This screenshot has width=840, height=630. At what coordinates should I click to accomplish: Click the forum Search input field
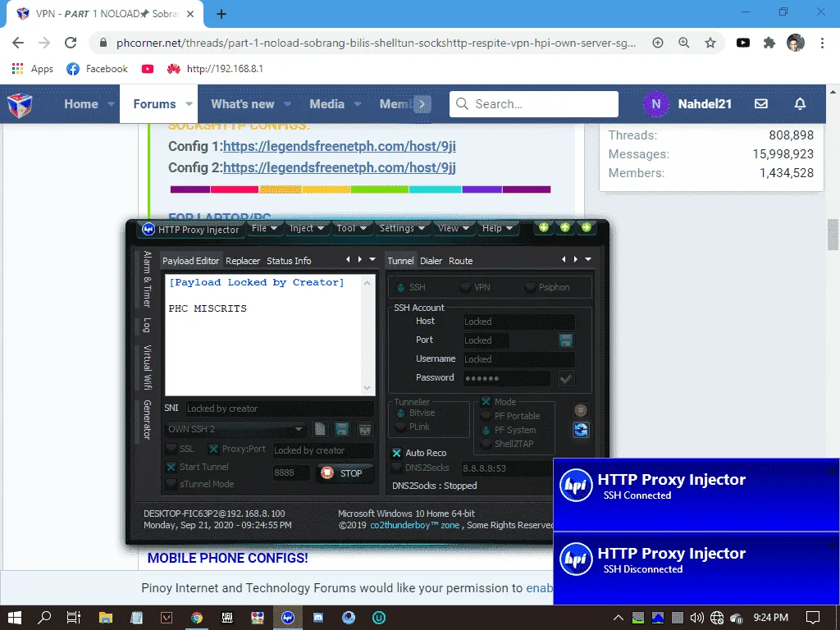click(x=533, y=104)
